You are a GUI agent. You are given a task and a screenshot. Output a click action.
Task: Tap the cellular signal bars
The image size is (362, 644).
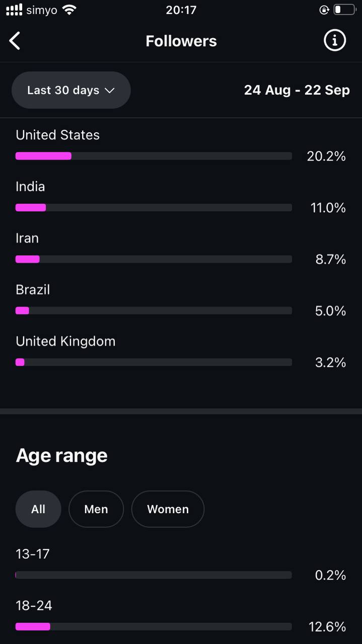coord(14,10)
